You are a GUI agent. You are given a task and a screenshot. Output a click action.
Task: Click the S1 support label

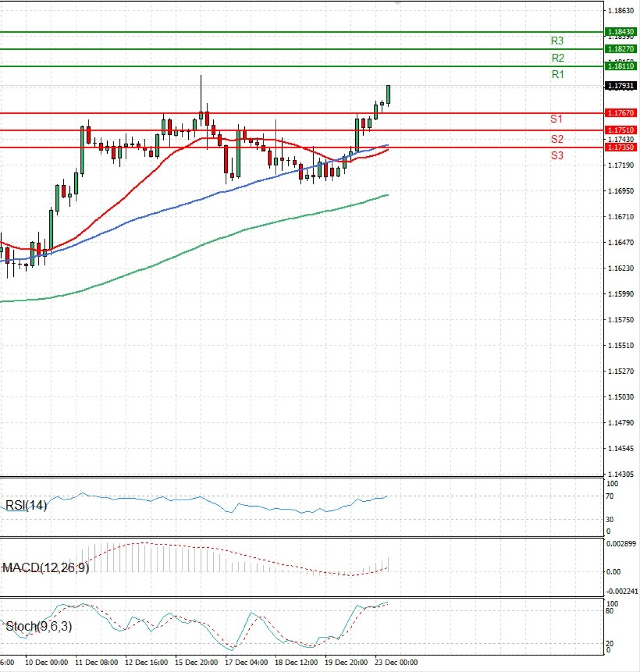[556, 119]
